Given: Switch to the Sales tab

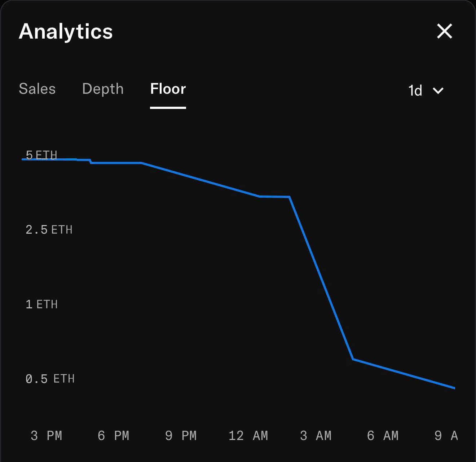Looking at the screenshot, I should [37, 89].
